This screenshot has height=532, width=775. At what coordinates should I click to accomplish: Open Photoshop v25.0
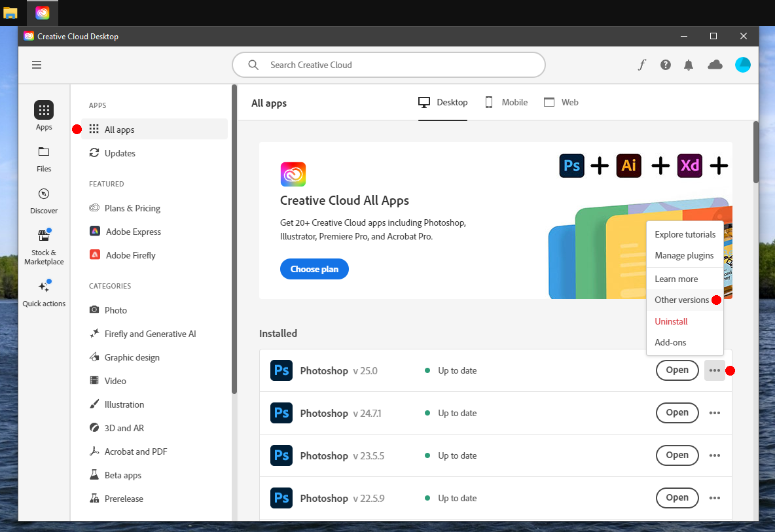coord(677,370)
